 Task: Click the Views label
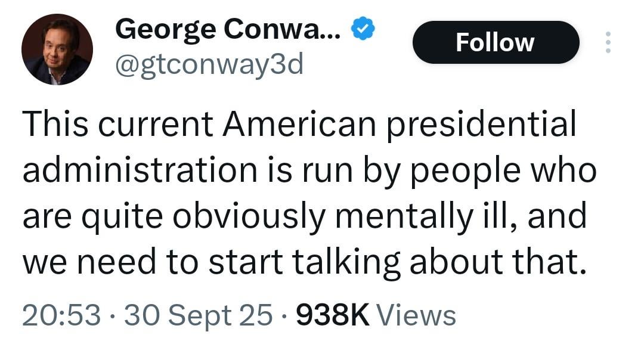417,315
